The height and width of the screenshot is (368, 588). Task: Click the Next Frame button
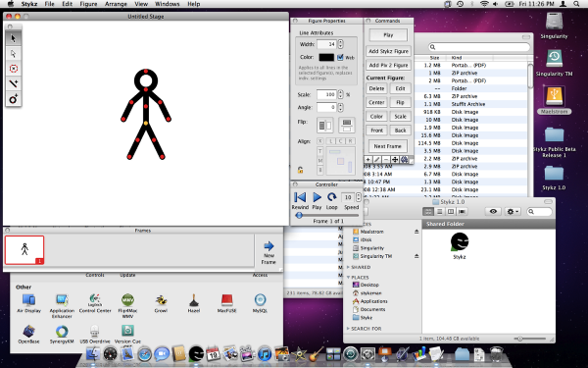pos(388,146)
